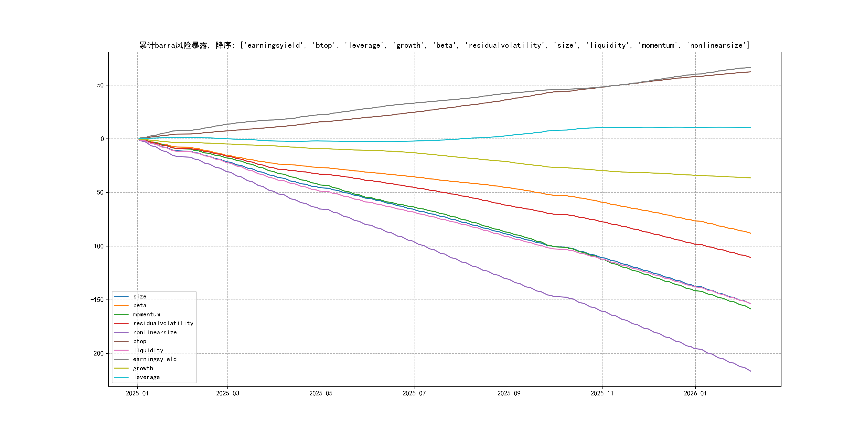
Task: Click the 2025-07 x-axis tick label
Action: pos(414,393)
